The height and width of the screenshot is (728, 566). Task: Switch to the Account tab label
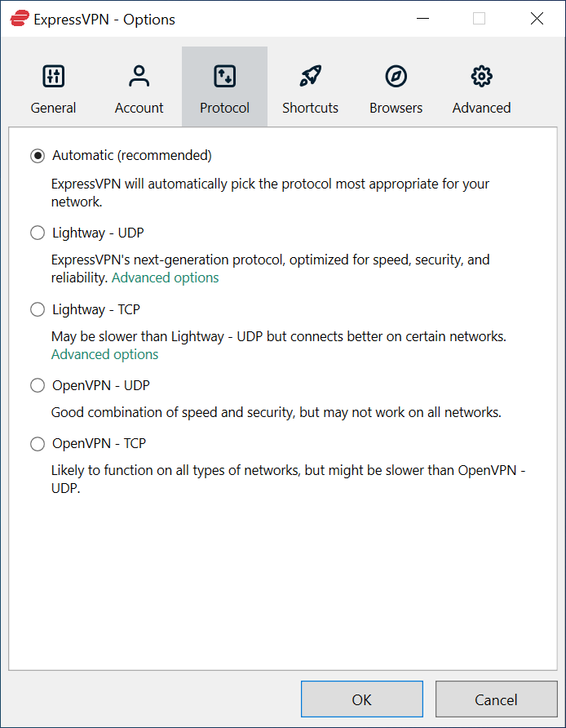click(139, 108)
